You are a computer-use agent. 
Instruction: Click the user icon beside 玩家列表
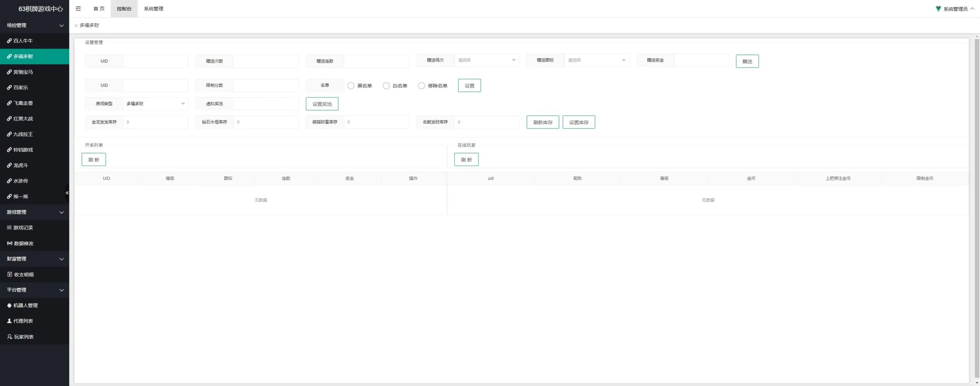pyautogui.click(x=10, y=337)
